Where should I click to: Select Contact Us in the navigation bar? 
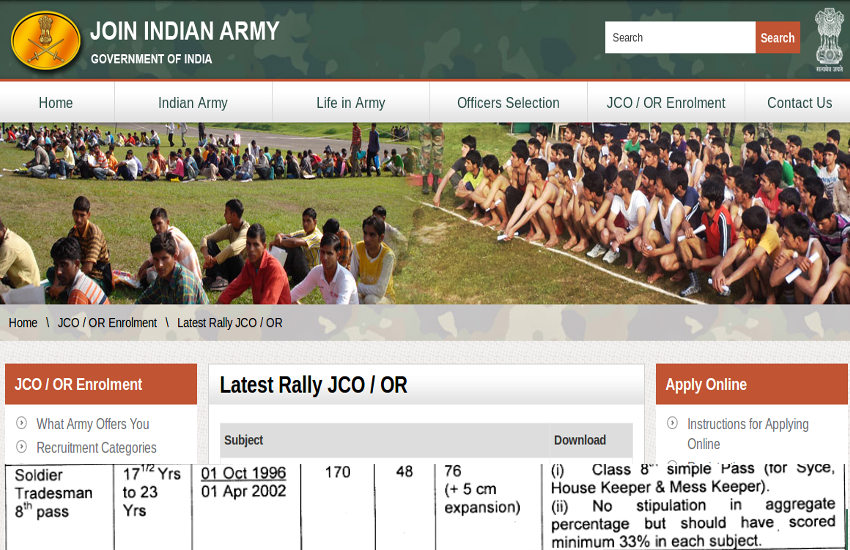(x=799, y=103)
